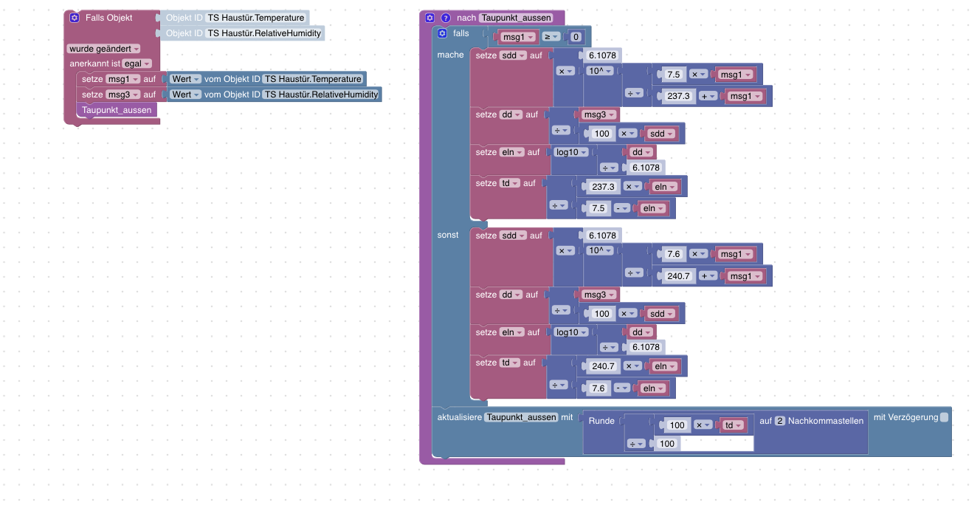Edit the 237.3 value before times eln
This screenshot has height=505, width=980.
pyautogui.click(x=604, y=187)
